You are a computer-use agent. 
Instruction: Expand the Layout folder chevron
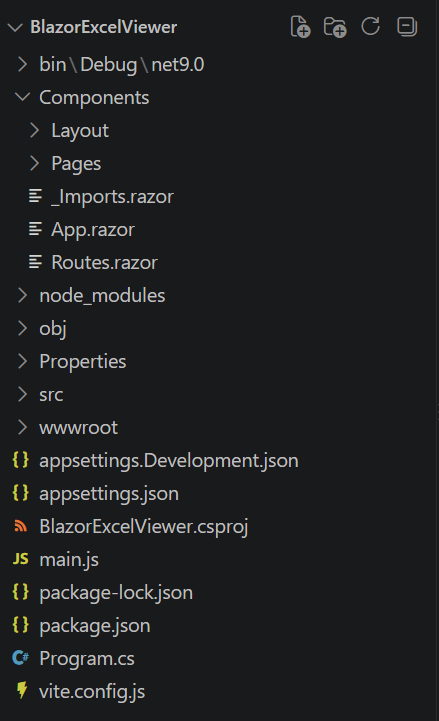[34, 130]
